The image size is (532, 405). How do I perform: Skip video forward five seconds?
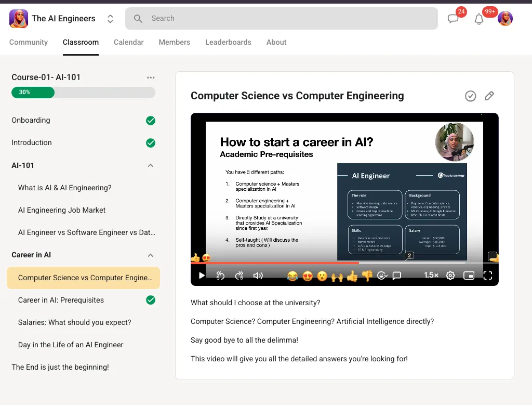coord(239,276)
